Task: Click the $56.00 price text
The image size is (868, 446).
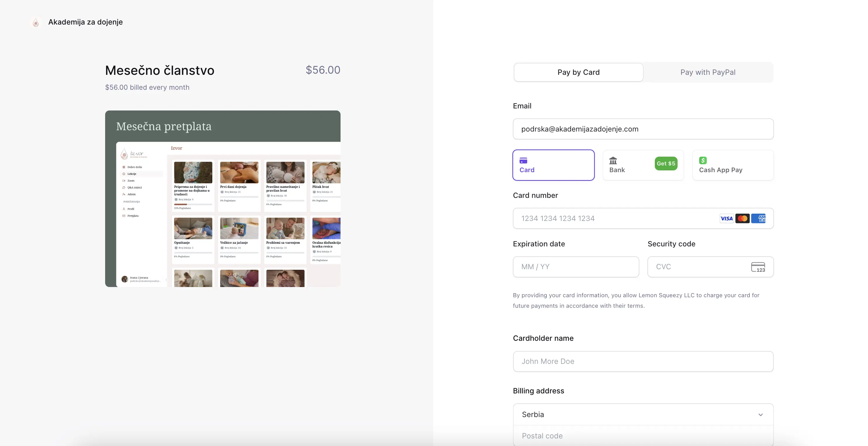Action: (323, 70)
